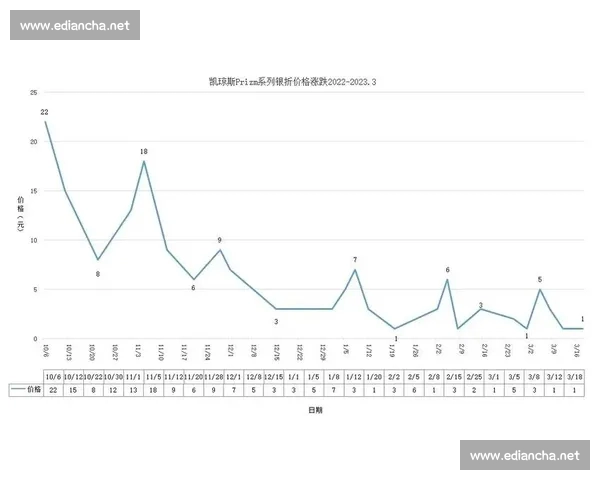Click the y-axis label 10
This screenshot has height=480, width=600.
tap(34, 240)
